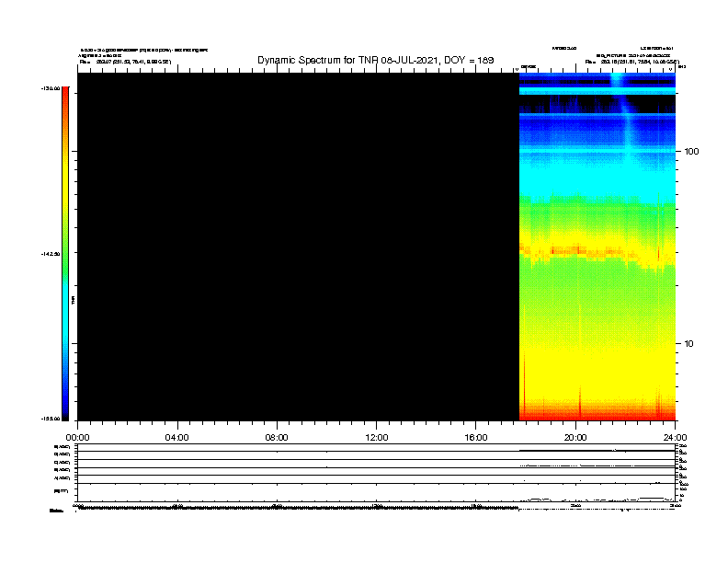Click the 'Dynamic Spectrum for TNR 08-JUL-2021' title
This screenshot has width=728, height=563.
point(376,60)
